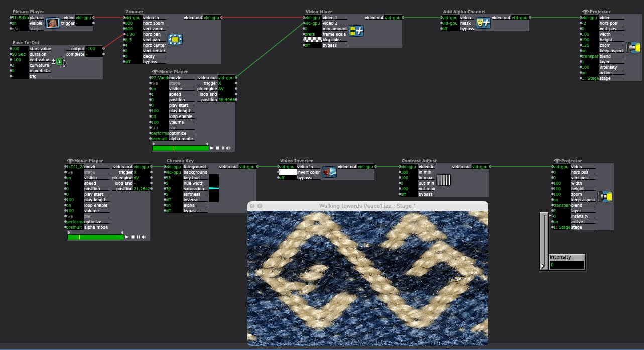
Task: Click the Video Inverter invert color swatch
Action: [287, 172]
